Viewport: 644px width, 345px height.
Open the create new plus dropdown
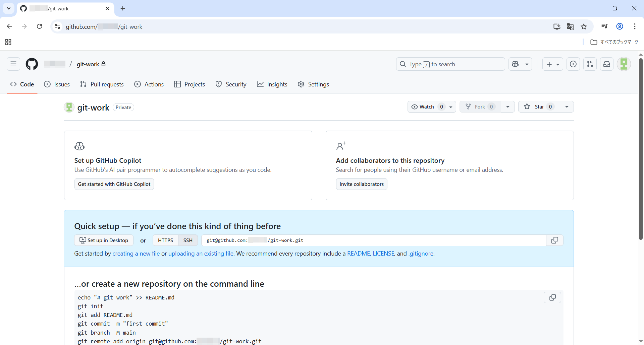(x=553, y=64)
